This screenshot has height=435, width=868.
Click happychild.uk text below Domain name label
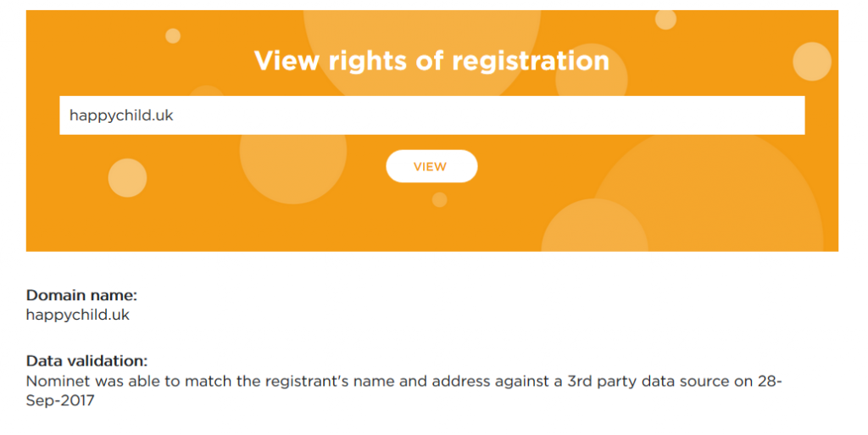click(x=77, y=315)
